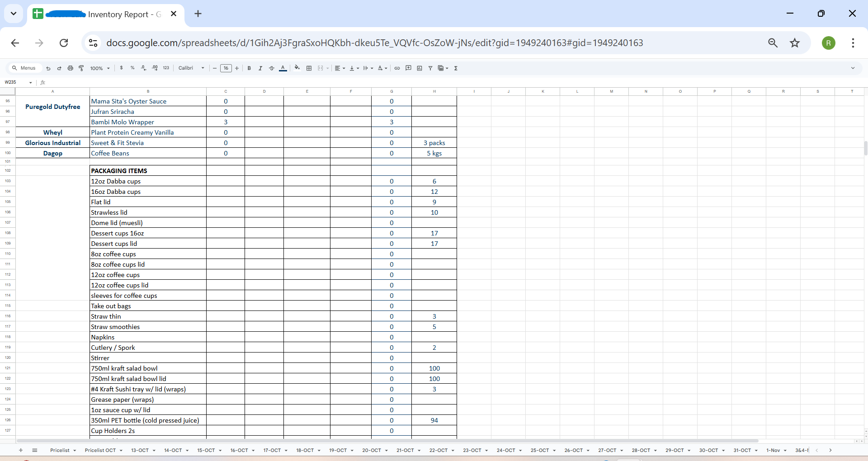This screenshot has height=461, width=868.
Task: Format selection as currency with dollar icon
Action: pos(121,68)
